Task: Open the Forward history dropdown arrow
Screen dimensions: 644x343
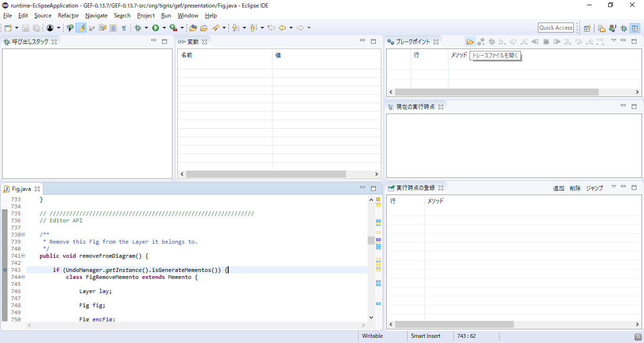Action: point(309,28)
